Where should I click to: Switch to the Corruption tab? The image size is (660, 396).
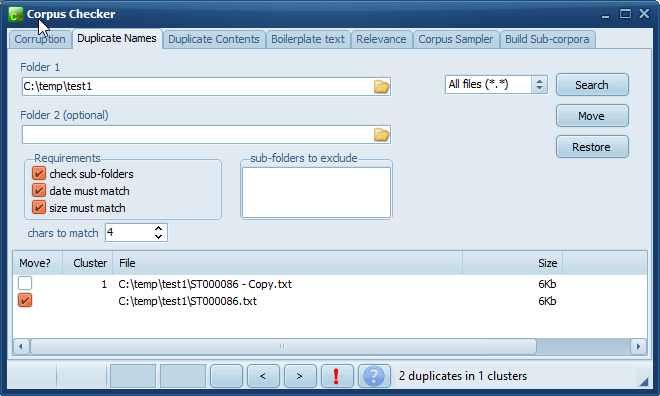click(x=40, y=39)
